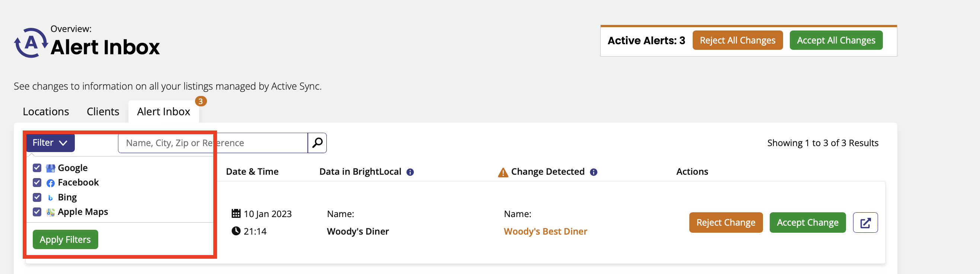Click the search magnifier icon

pos(317,143)
